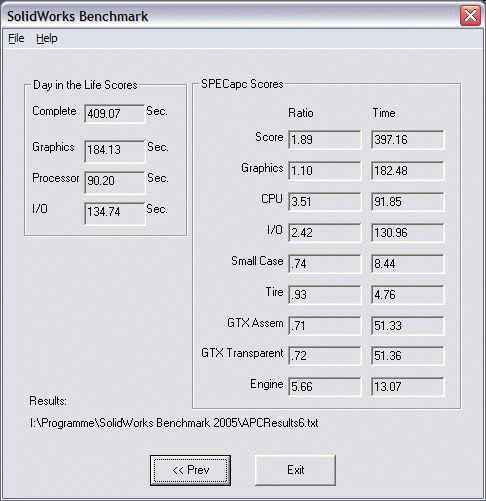Screen dimensions: 486x501
Task: Click the SPECapc Graphics ratio field 1.10
Action: (325, 171)
